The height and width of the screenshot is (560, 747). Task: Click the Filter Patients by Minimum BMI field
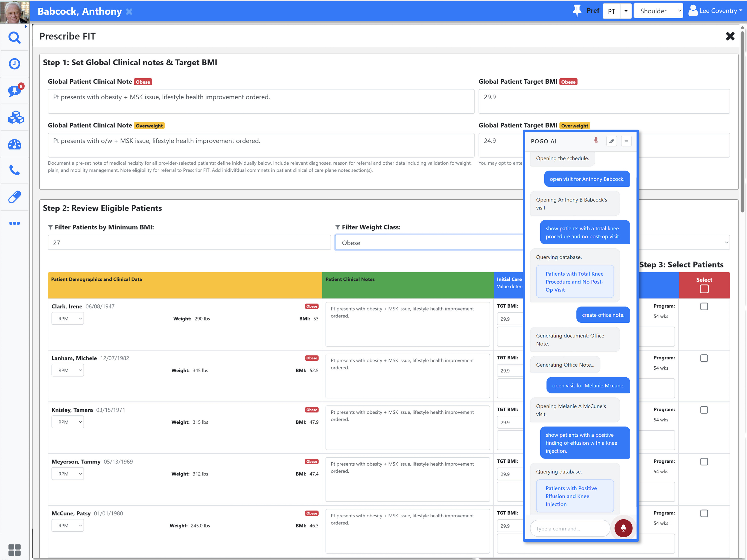pos(189,243)
